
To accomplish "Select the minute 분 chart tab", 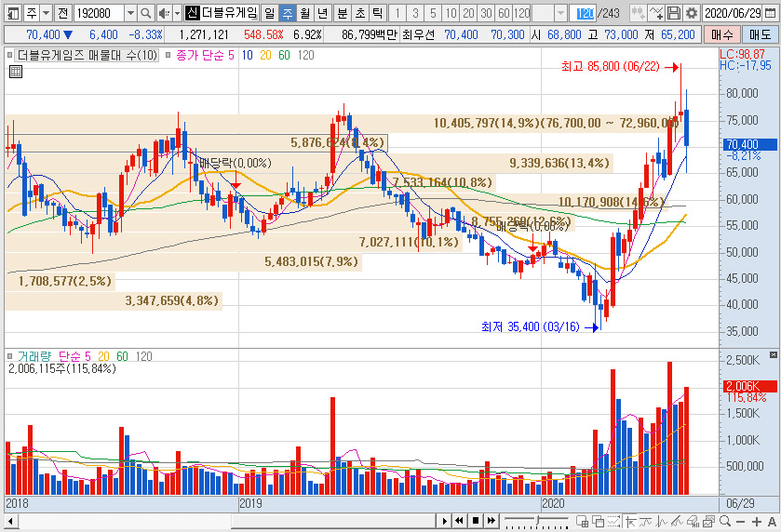I will tap(343, 13).
